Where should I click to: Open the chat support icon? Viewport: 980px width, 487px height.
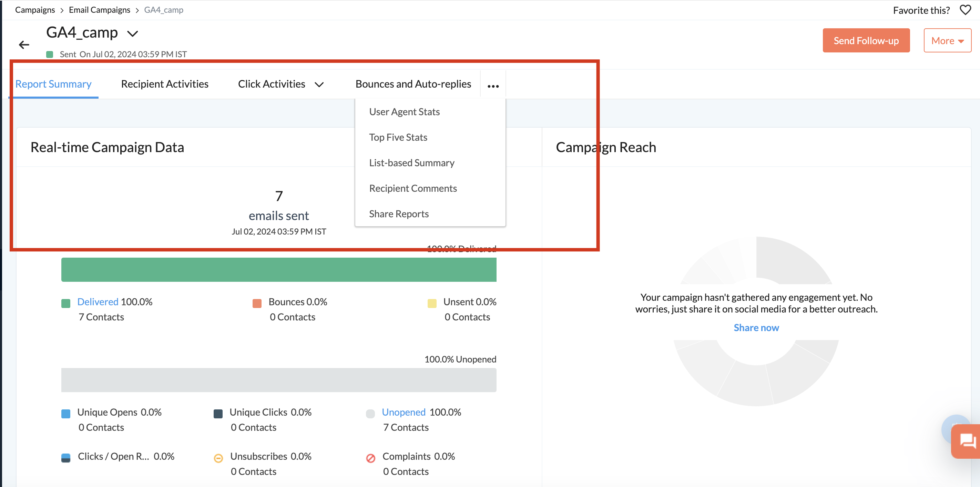[x=967, y=441]
